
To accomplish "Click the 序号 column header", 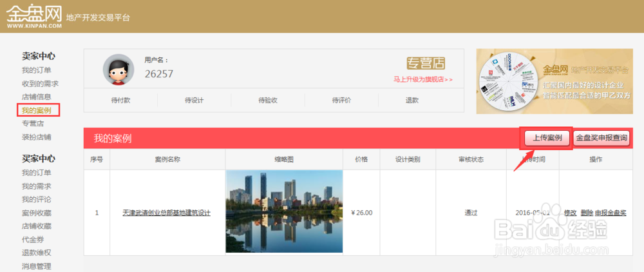I will click(x=97, y=159).
